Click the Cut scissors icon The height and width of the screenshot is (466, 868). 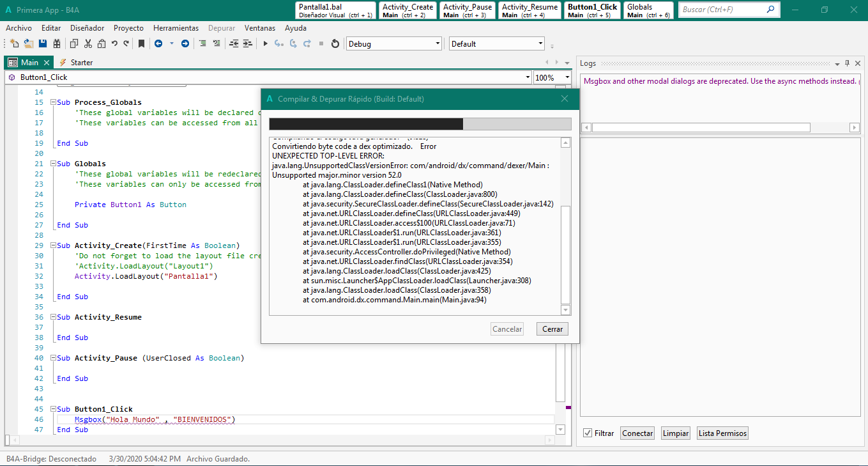coord(88,43)
